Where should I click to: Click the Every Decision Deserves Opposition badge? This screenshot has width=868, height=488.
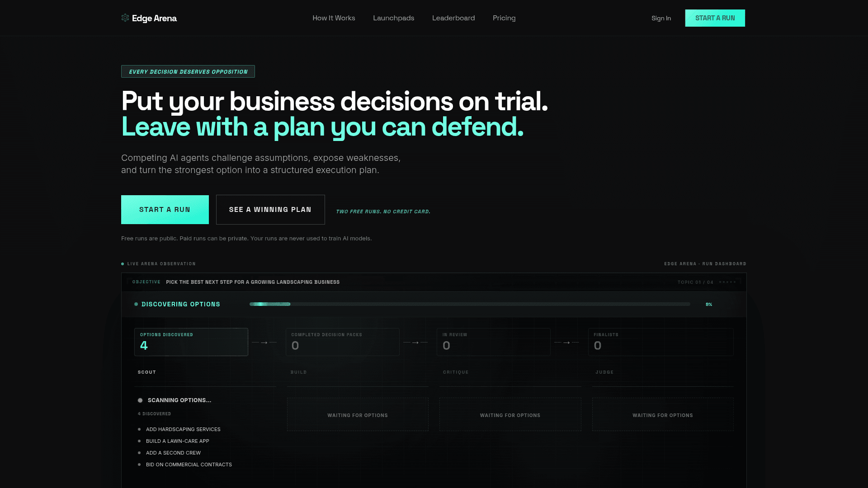point(188,71)
